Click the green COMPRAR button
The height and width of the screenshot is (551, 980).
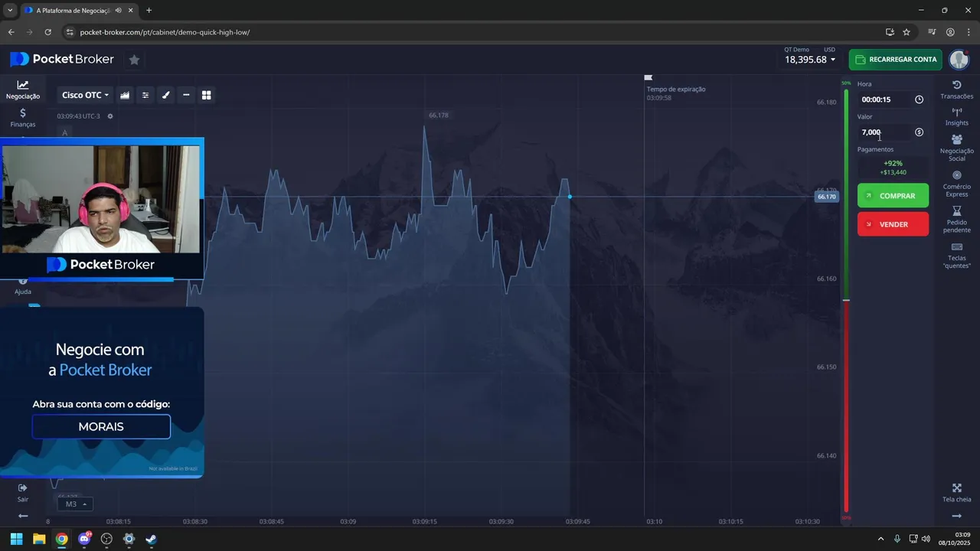click(893, 196)
